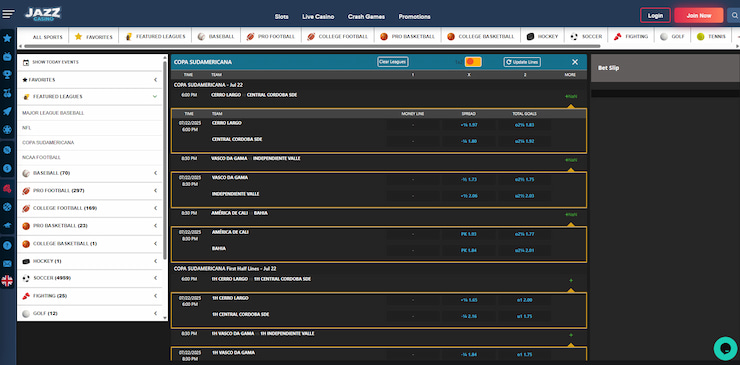This screenshot has height=365, width=740.
Task: Click the Clear Leagues button
Action: pos(393,62)
